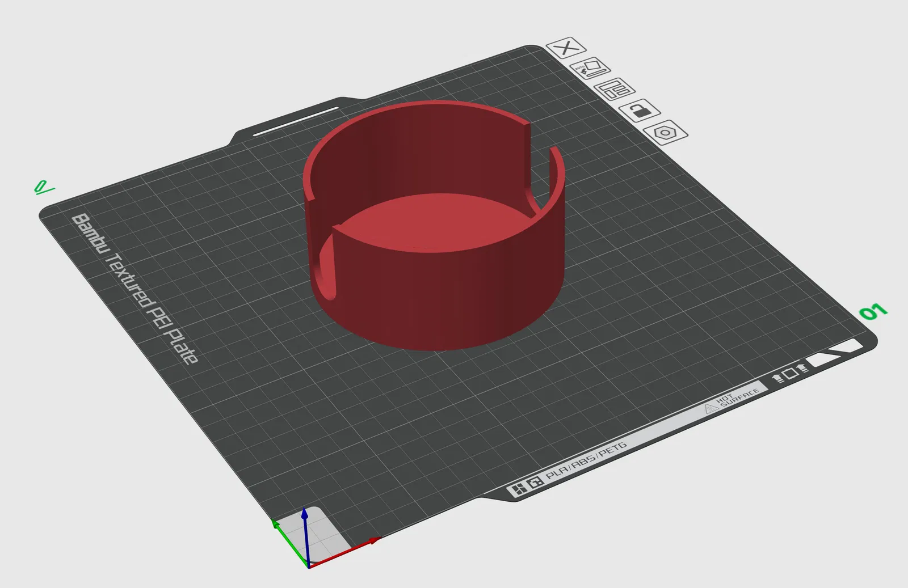Open the plate settings hexagon icon
The height and width of the screenshot is (588, 908).
[666, 132]
